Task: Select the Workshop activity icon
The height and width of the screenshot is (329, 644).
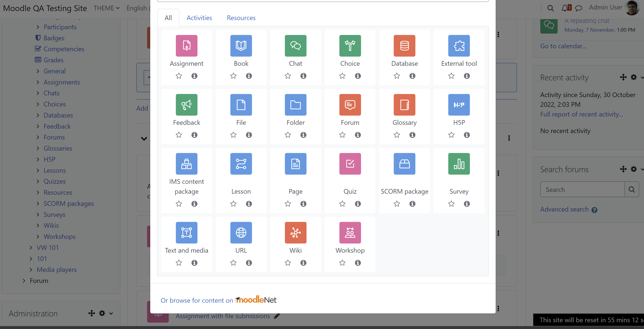Action: click(350, 233)
